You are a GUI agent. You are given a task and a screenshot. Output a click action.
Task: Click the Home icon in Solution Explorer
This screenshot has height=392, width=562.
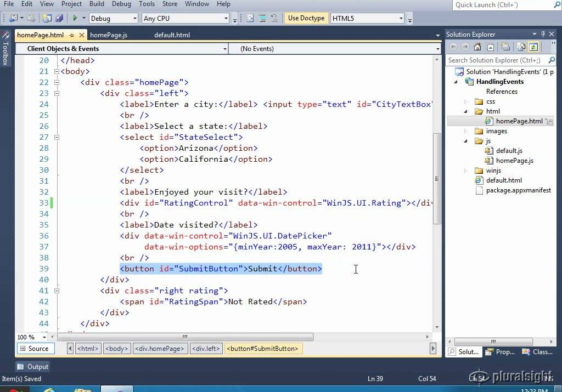tap(477, 47)
